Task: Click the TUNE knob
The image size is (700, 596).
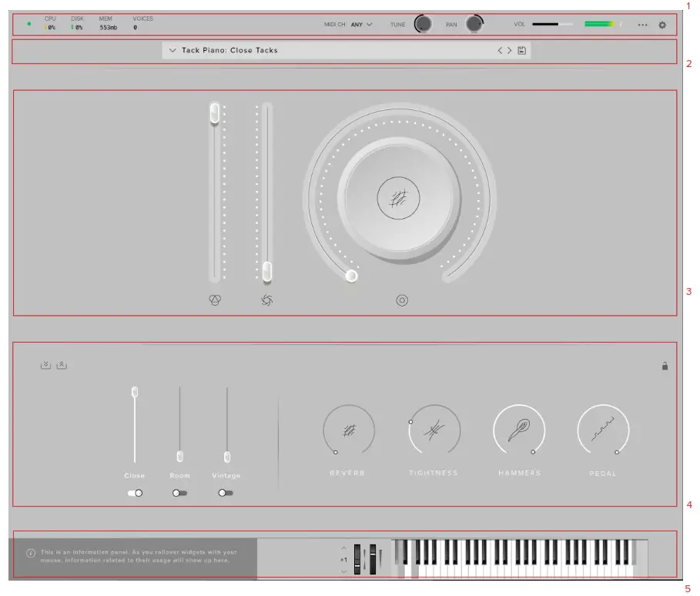Action: point(423,24)
